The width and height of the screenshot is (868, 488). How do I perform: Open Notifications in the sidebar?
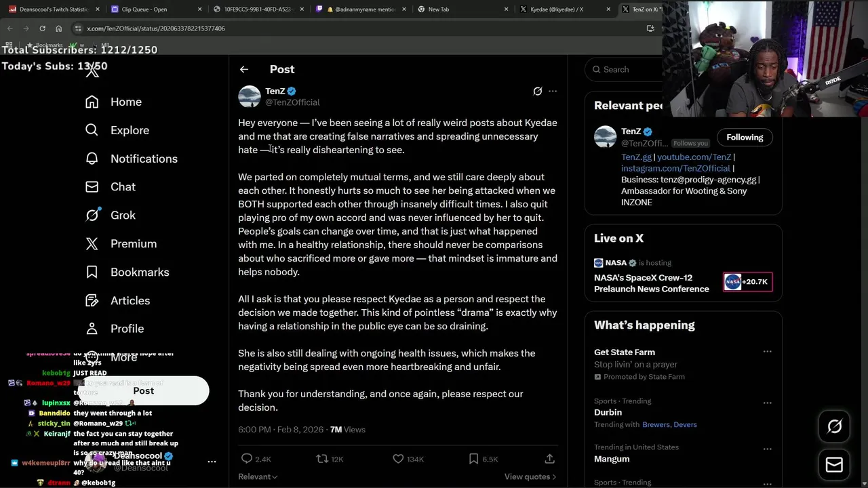pos(131,159)
